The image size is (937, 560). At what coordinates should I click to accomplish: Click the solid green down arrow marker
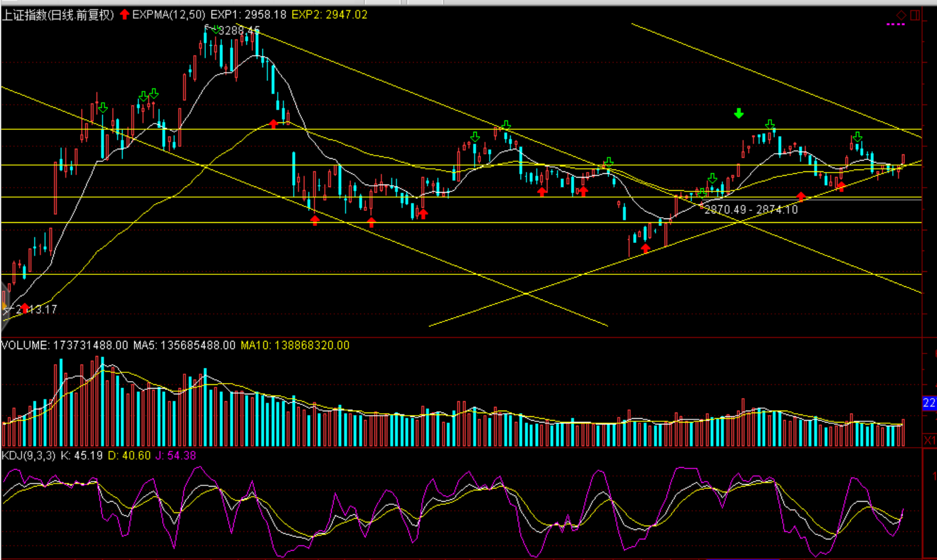739,113
